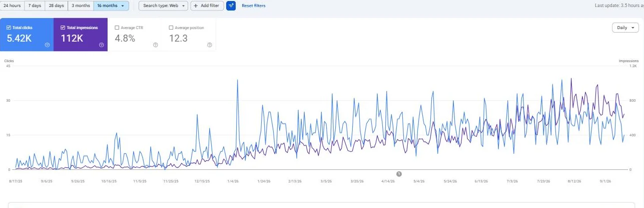Open help icon on Total impressions card
The height and width of the screenshot is (208, 644).
pos(102,45)
